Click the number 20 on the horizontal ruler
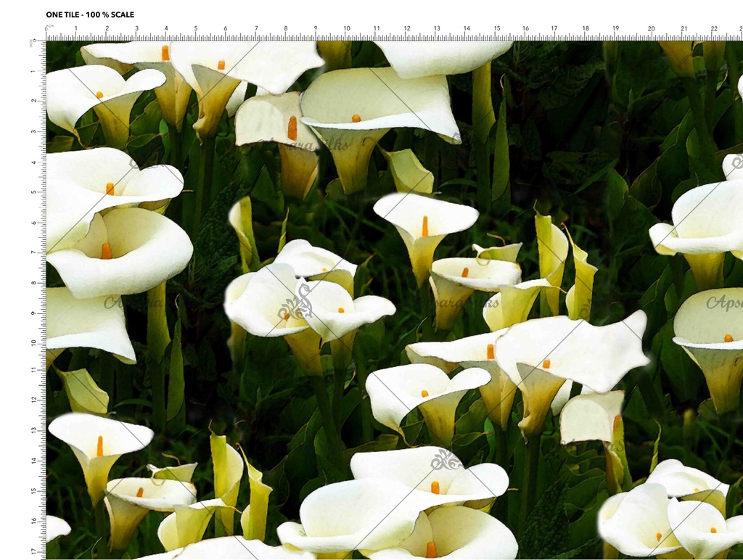 pos(651,28)
